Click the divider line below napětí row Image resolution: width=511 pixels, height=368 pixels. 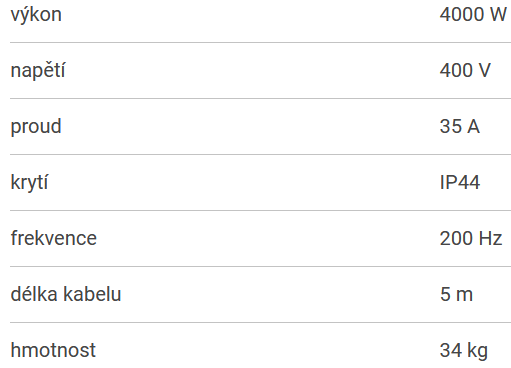[260, 98]
